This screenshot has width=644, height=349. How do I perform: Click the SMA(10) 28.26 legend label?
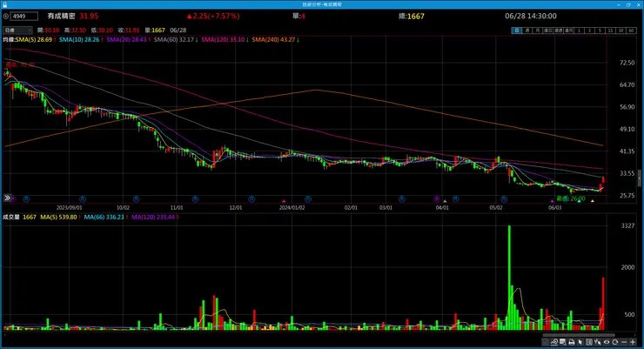pos(79,39)
